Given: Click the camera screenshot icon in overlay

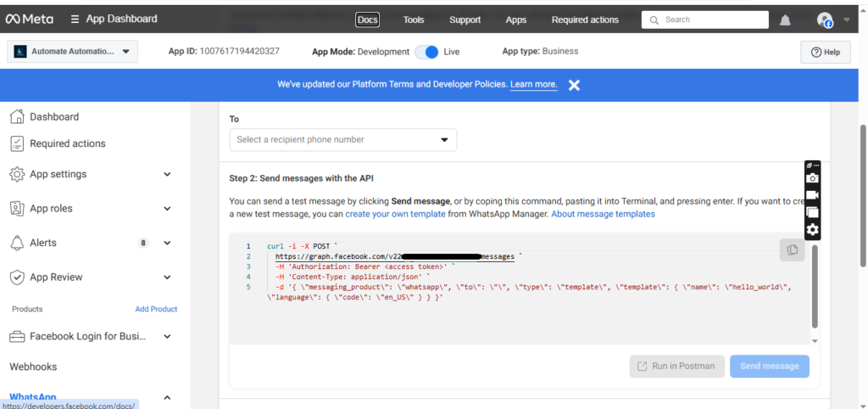Looking at the screenshot, I should pos(812,178).
